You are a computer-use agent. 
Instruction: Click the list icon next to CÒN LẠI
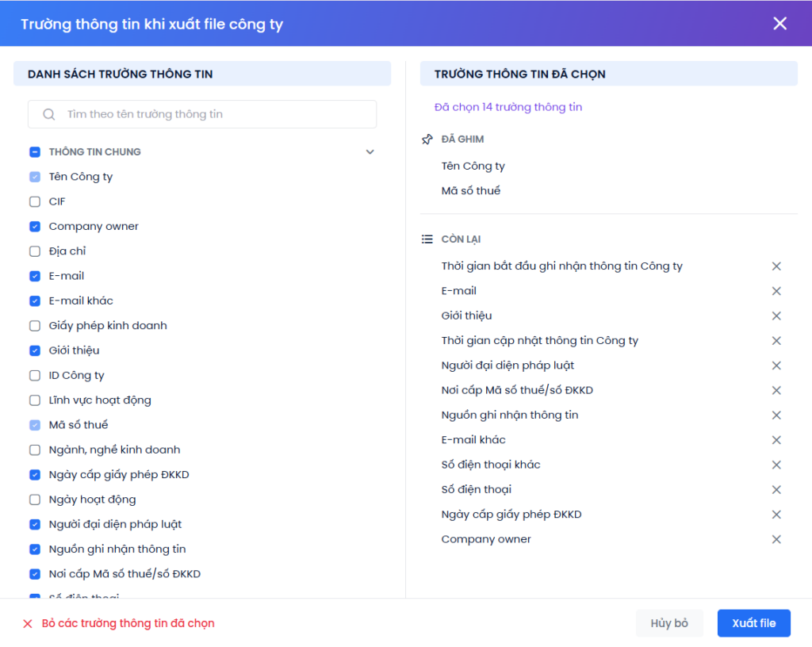click(427, 239)
